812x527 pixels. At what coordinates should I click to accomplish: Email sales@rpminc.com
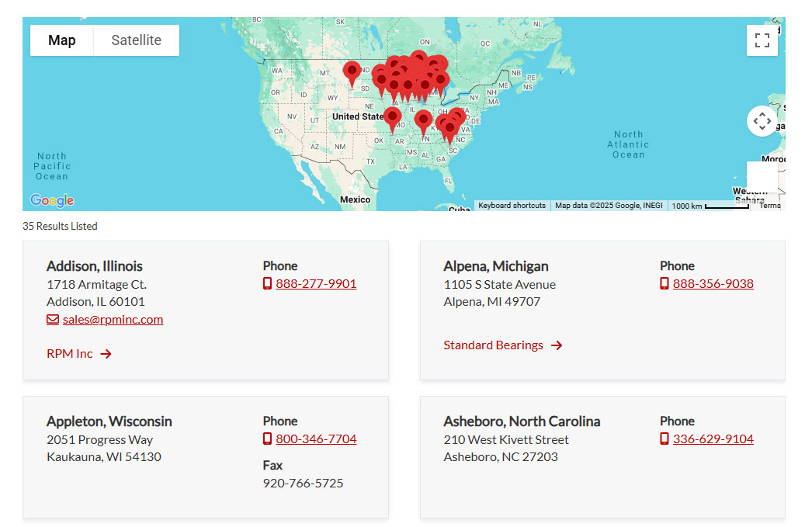[113, 319]
